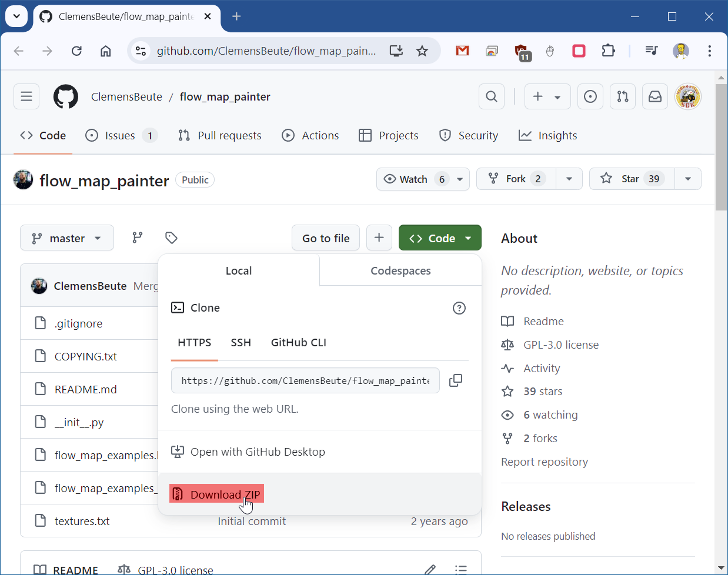Reload the page in Chrome
The height and width of the screenshot is (575, 728).
coord(76,51)
